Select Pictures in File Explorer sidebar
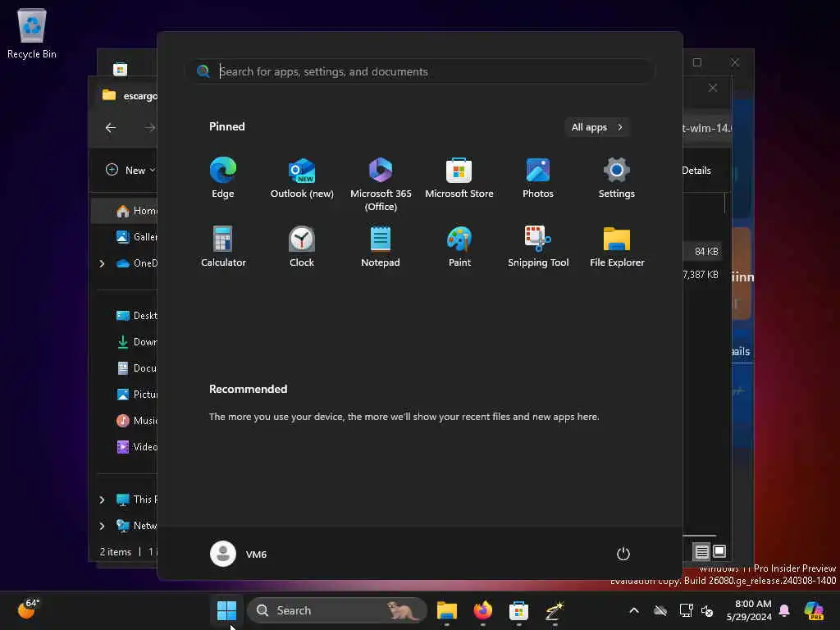 (x=136, y=395)
